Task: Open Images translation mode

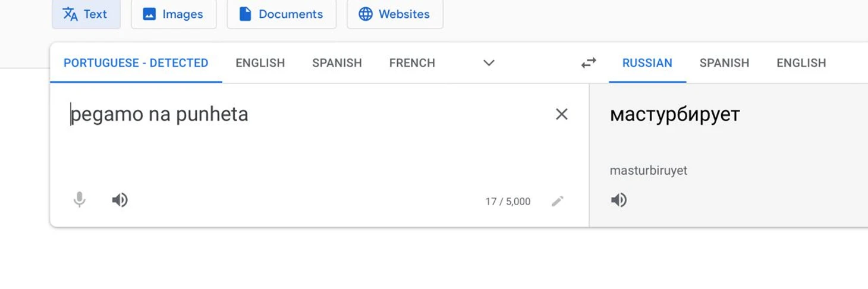Action: [x=174, y=14]
